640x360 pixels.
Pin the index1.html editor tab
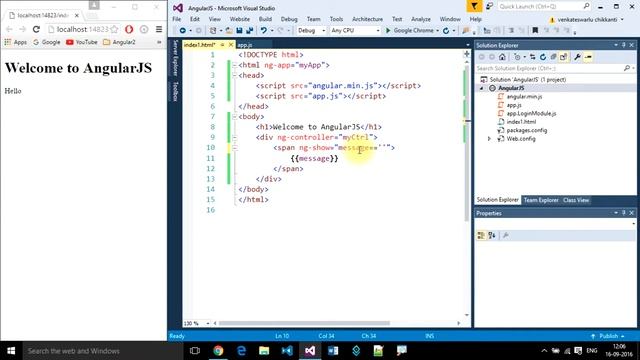coord(222,45)
